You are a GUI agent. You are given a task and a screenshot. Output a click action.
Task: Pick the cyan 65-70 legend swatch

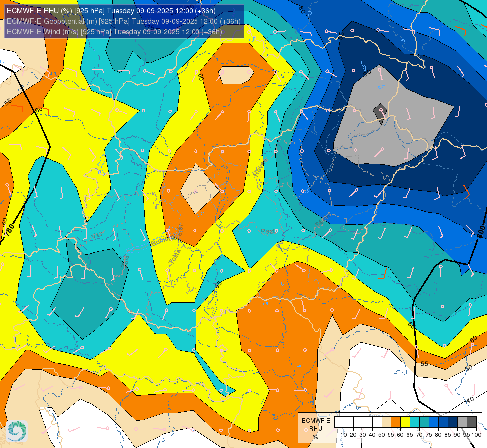coord(415,422)
